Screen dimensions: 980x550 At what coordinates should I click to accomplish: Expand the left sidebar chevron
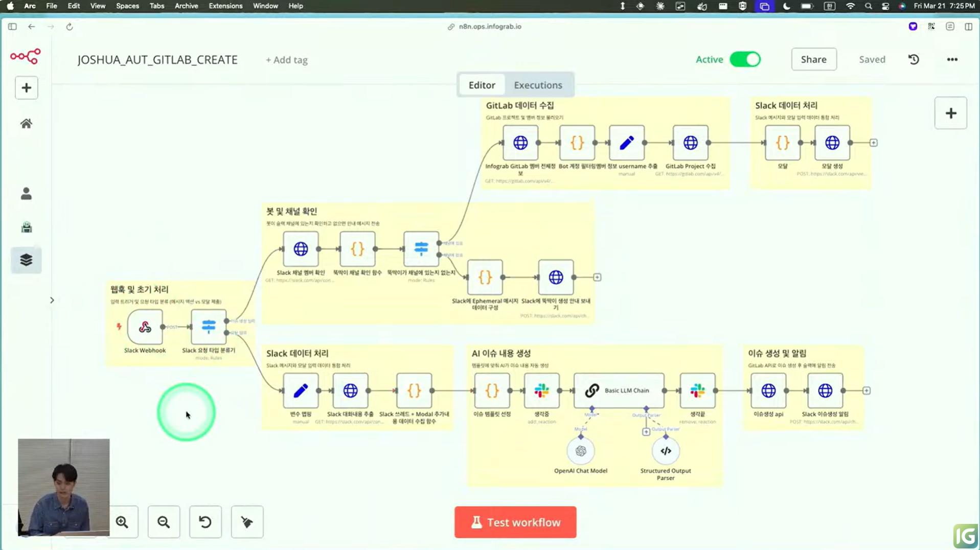[x=52, y=300]
